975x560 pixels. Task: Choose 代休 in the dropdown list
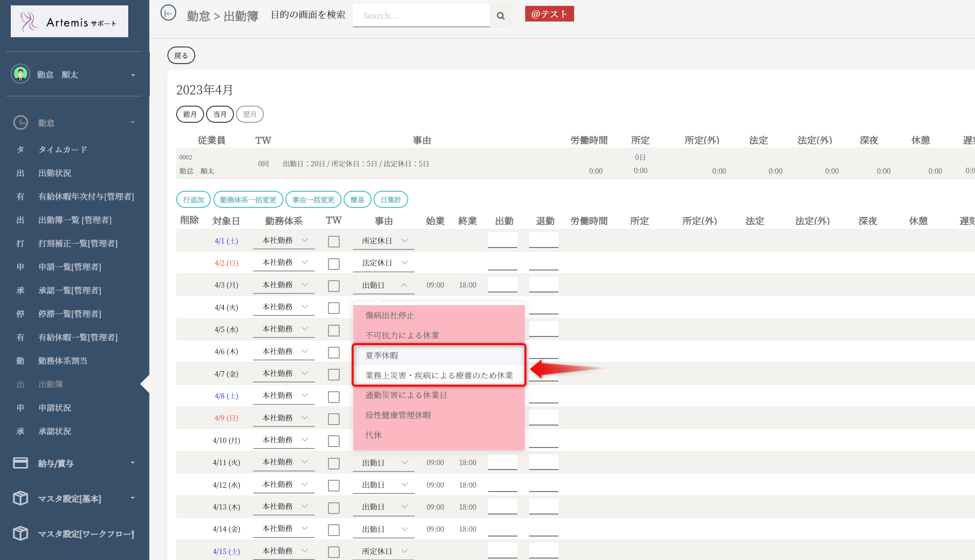373,435
